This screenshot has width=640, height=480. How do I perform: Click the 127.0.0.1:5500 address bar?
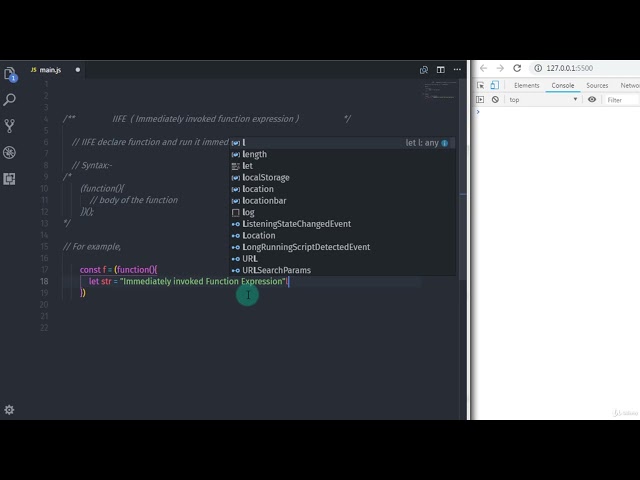(x=570, y=68)
